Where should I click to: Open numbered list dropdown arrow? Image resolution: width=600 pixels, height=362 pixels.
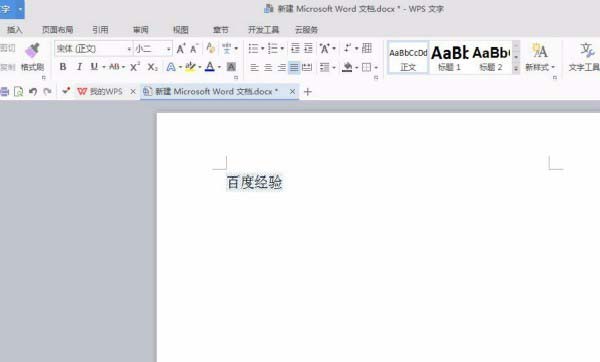coord(282,49)
